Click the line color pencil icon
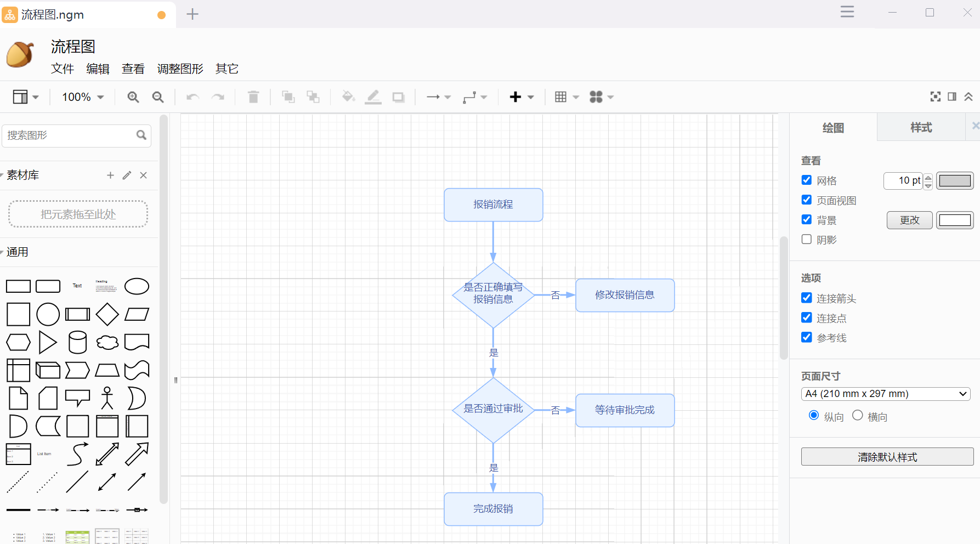The image size is (980, 544). pyautogui.click(x=373, y=97)
